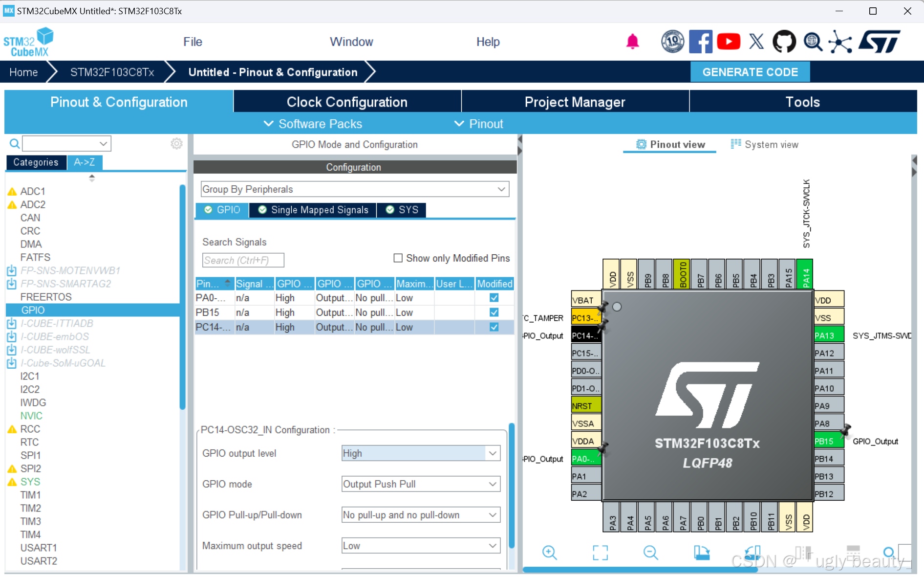The image size is (924, 577).
Task: Click the PA13 pin on the chip
Action: coord(829,335)
